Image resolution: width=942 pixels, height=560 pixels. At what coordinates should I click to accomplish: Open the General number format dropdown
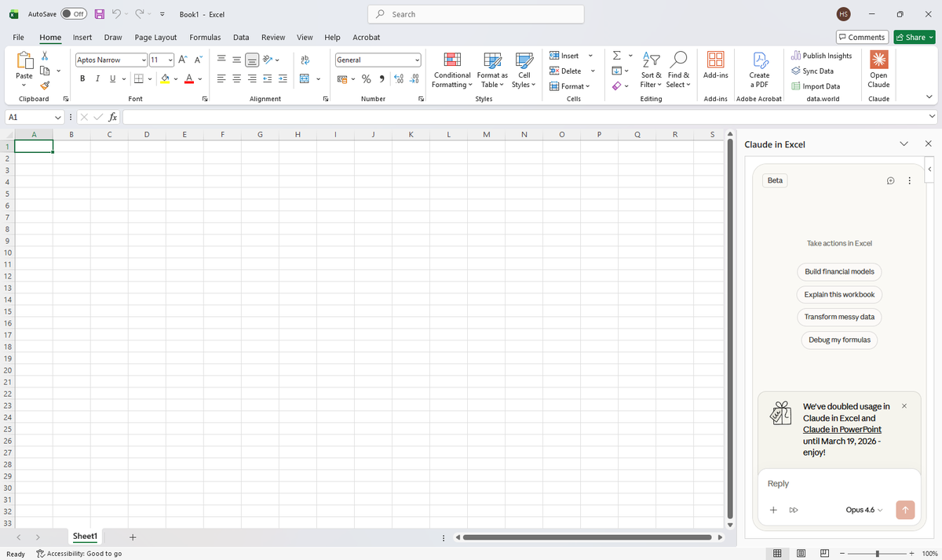click(418, 60)
